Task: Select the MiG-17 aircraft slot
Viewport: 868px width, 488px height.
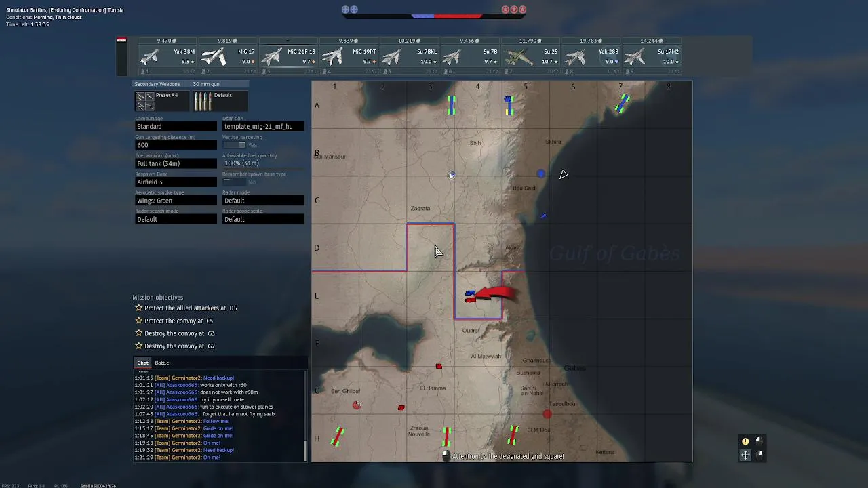Action: (x=228, y=56)
